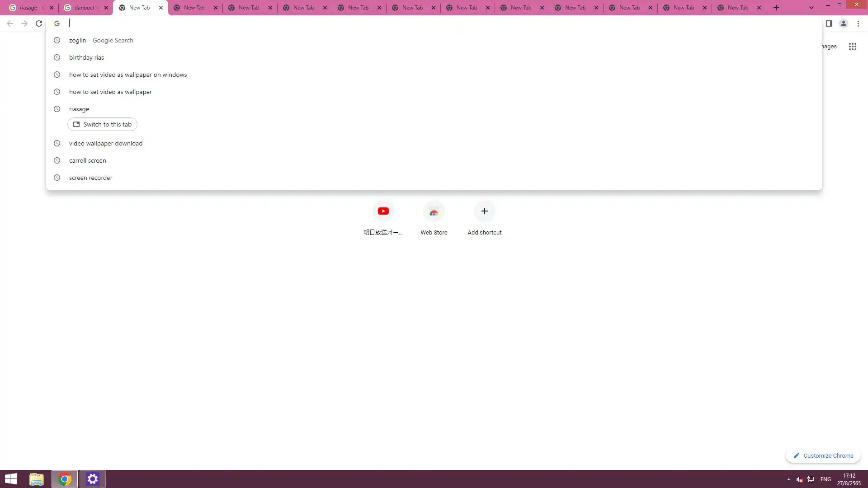Click Add shortcut plus tile
The width and height of the screenshot is (868, 488).
point(484,211)
